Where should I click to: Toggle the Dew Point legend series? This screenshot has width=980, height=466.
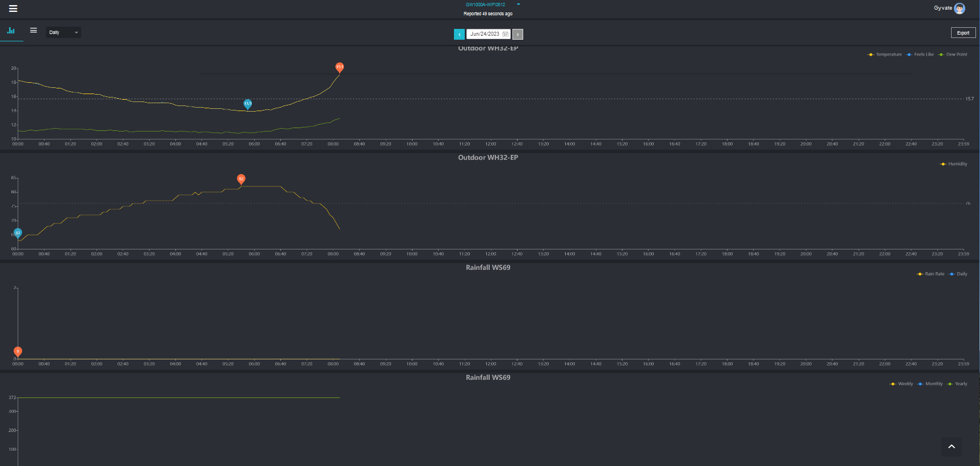click(x=953, y=54)
